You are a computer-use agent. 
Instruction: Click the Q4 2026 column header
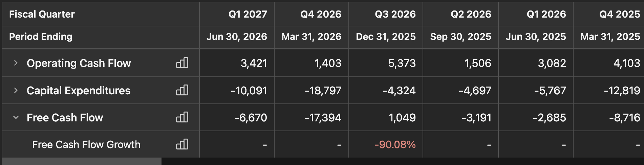pos(321,14)
